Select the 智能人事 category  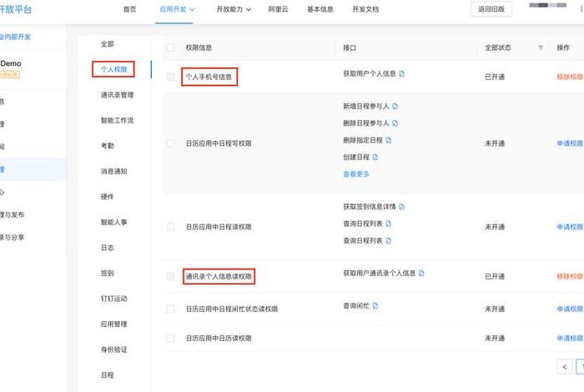(x=114, y=222)
